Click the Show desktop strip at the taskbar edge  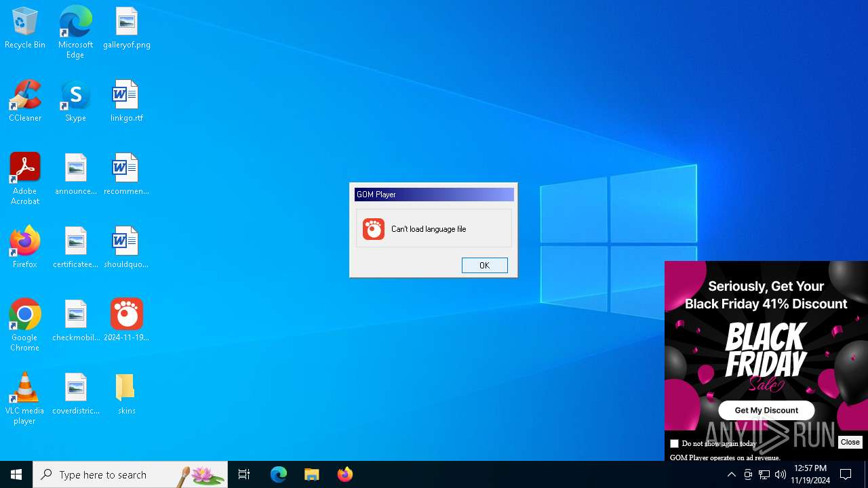pos(866,474)
